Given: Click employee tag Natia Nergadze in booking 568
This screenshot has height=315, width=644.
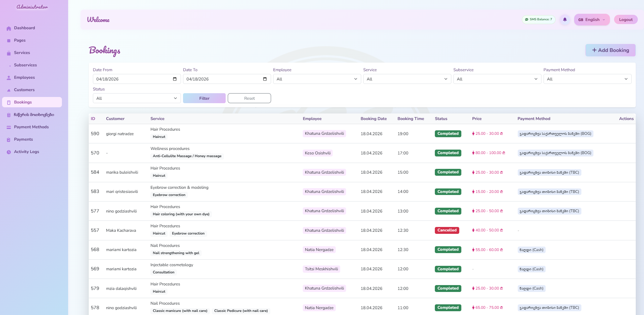Looking at the screenshot, I should coord(319,250).
